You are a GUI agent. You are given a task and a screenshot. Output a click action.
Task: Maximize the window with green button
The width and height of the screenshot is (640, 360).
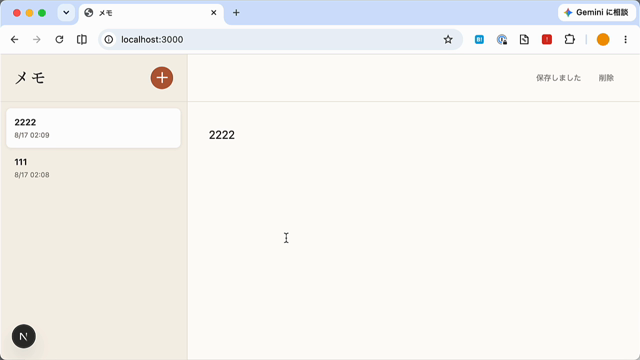point(42,13)
